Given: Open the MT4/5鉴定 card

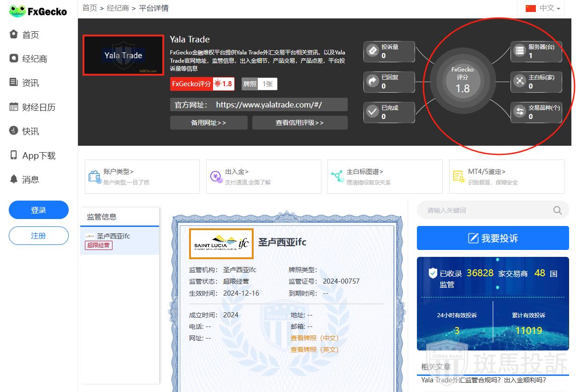Looking at the screenshot, I should point(506,177).
